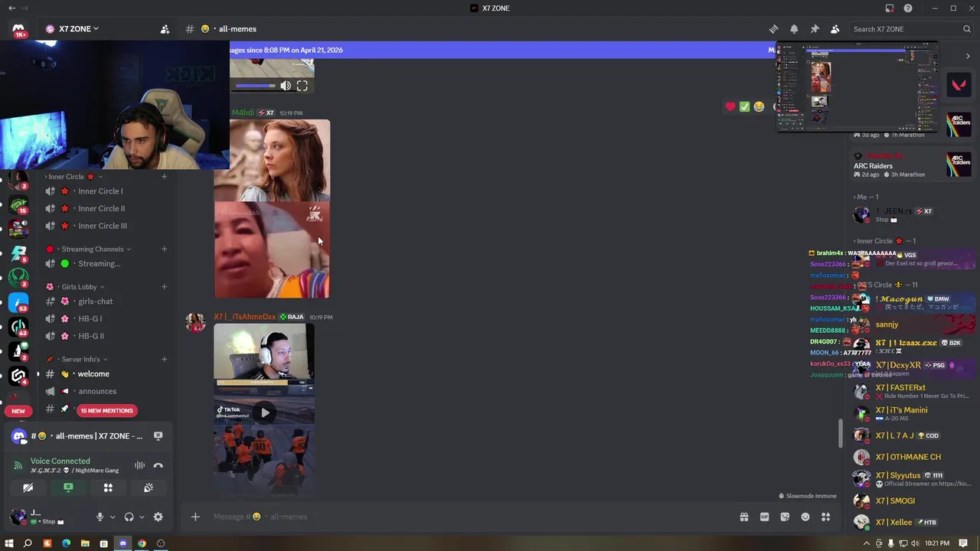Stop screen sharing green button
Screen dimensions: 980x551
point(68,487)
